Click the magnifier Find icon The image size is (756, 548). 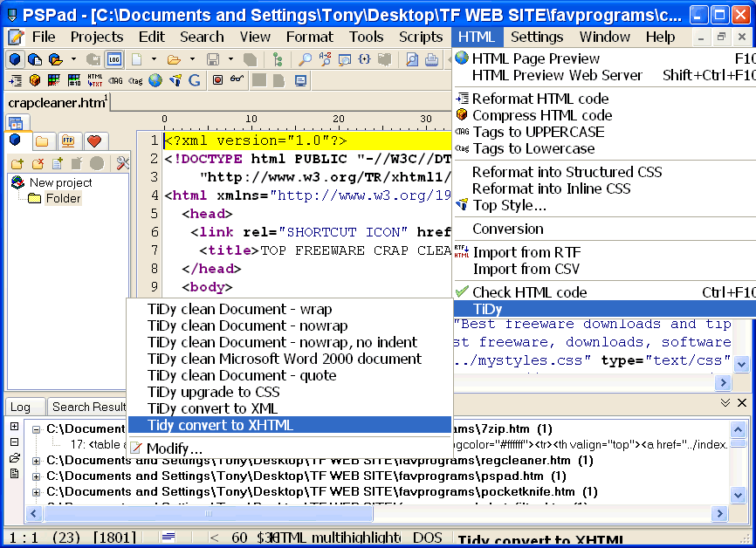pyautogui.click(x=304, y=59)
